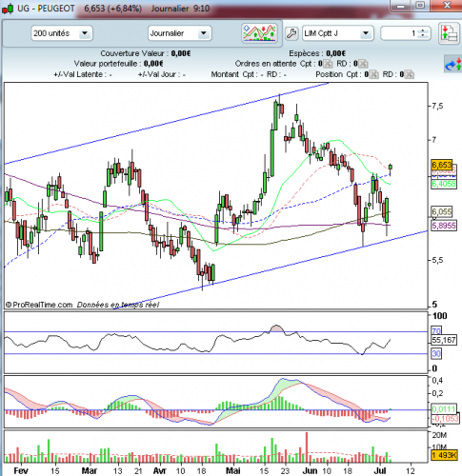The image size is (462, 476).
Task: Click the candlestick icon beside UG - PEUGEOT title
Action: pyautogui.click(x=8, y=9)
